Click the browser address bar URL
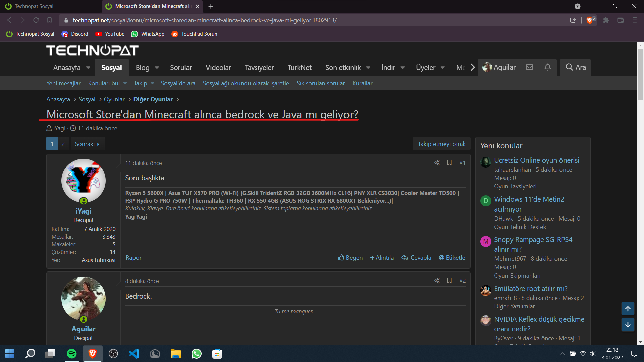 coord(205,20)
